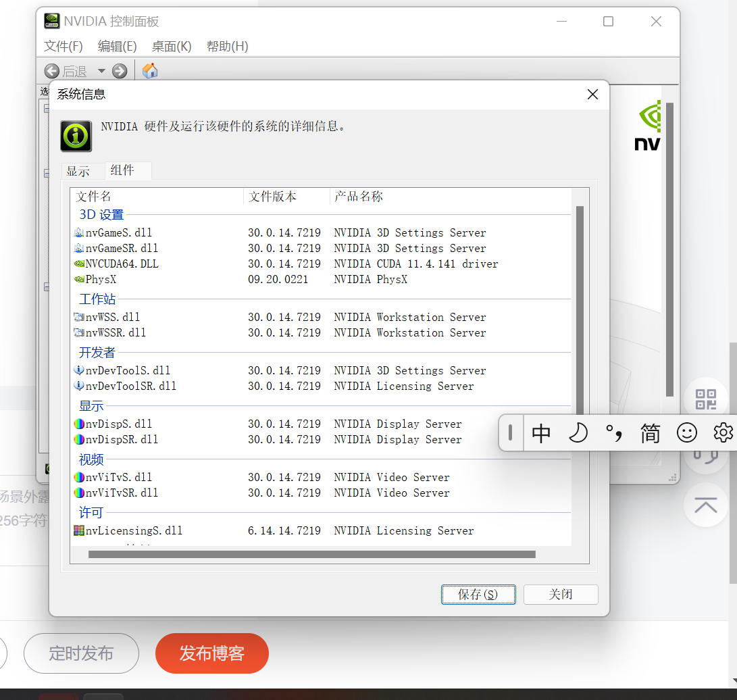This screenshot has width=737, height=700.
Task: Click the 视频 group header
Action: point(91,459)
